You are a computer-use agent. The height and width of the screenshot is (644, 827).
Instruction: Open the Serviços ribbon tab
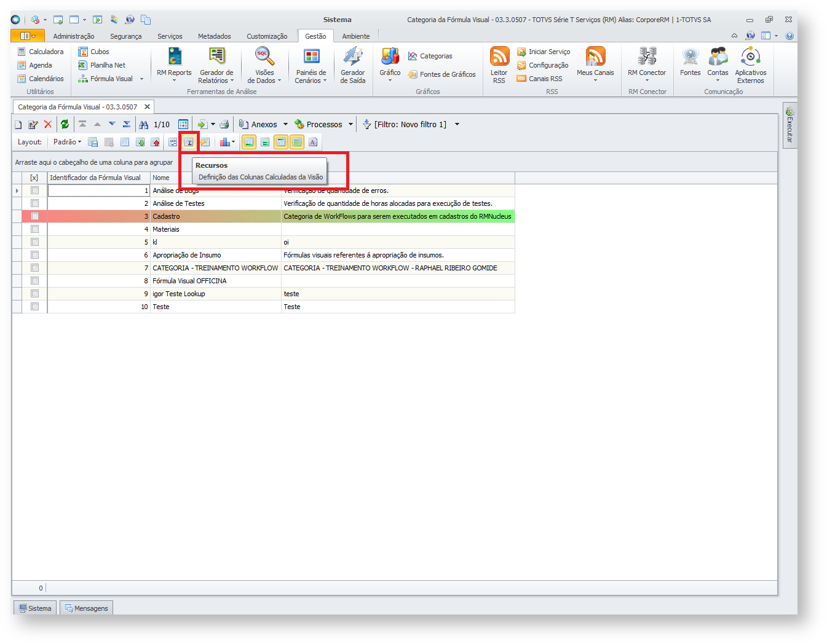170,36
